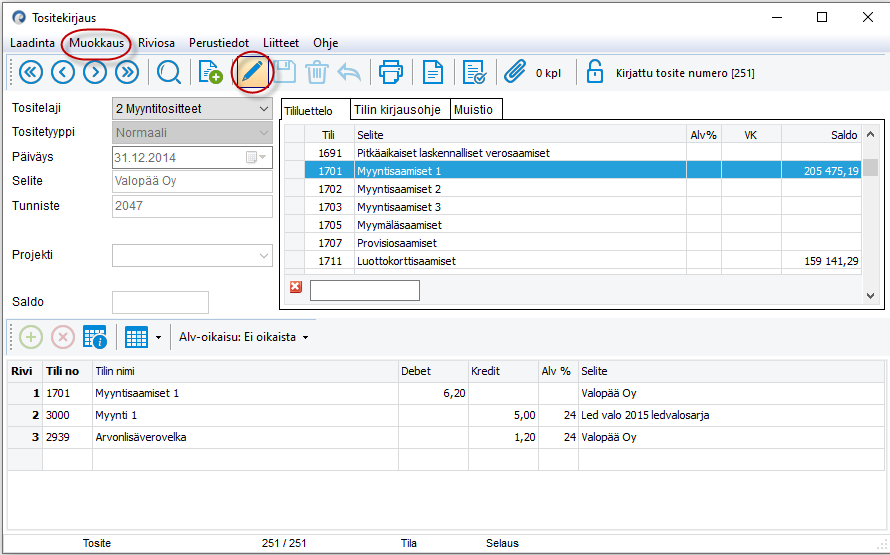Click the floppy disk save icon

[284, 73]
